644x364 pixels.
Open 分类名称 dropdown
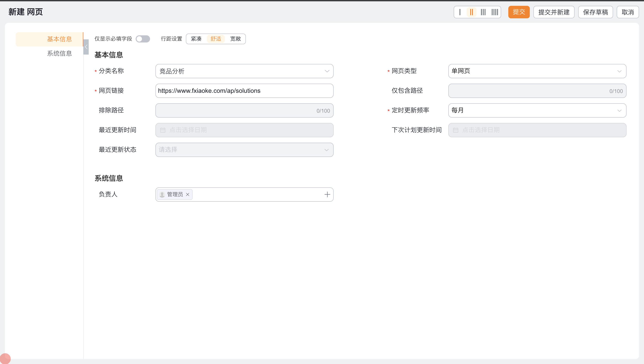click(x=244, y=71)
